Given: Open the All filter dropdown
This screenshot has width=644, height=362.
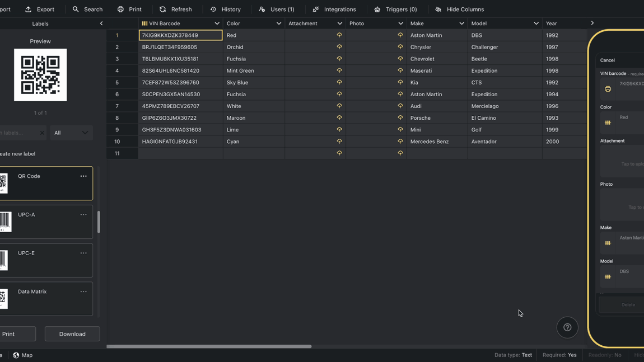Looking at the screenshot, I should (71, 133).
